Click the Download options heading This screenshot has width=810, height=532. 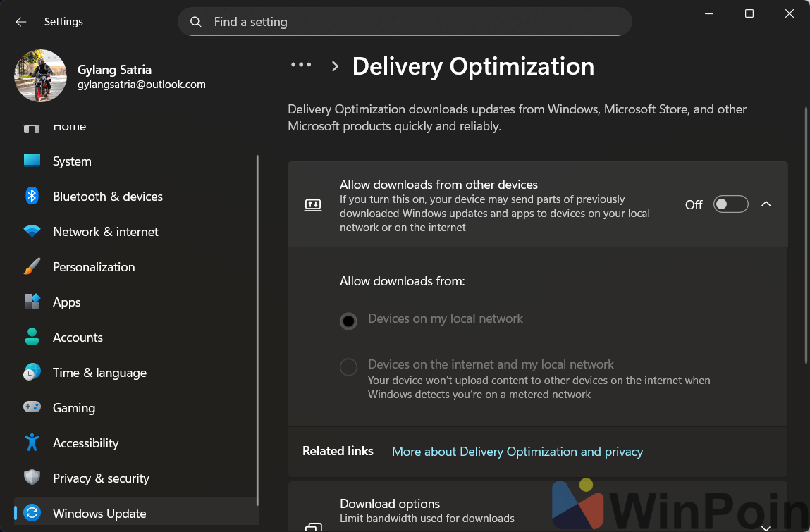pyautogui.click(x=390, y=504)
